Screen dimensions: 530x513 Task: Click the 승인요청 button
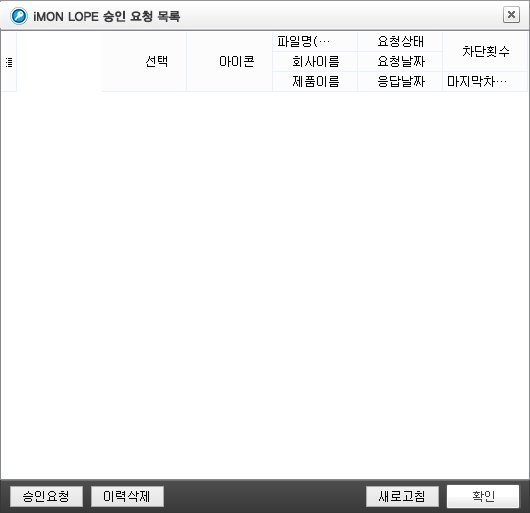46,496
